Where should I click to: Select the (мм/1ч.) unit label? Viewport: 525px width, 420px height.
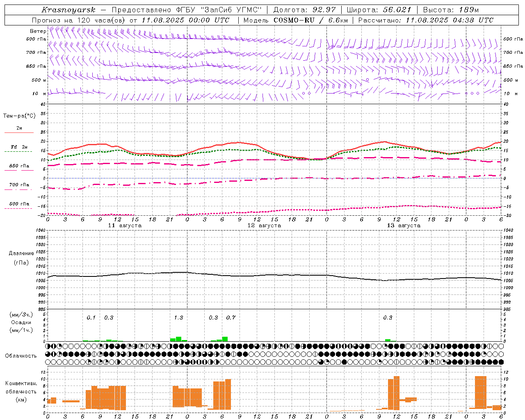pos(21,330)
